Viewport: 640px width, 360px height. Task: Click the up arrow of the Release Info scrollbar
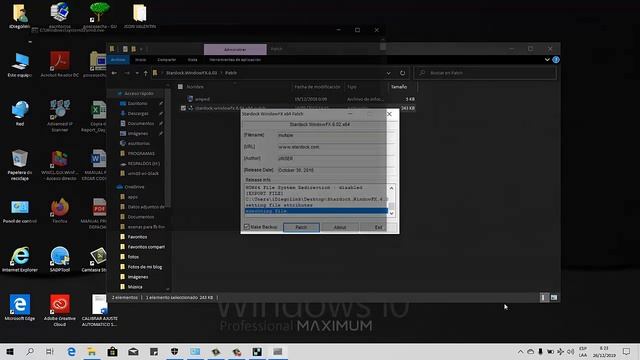click(x=391, y=188)
